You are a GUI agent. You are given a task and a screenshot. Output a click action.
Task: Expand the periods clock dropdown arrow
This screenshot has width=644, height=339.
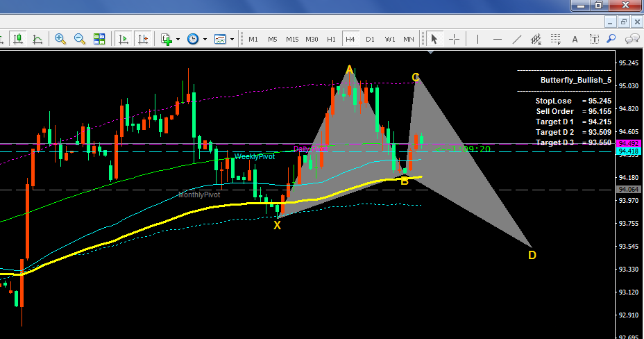coord(205,39)
